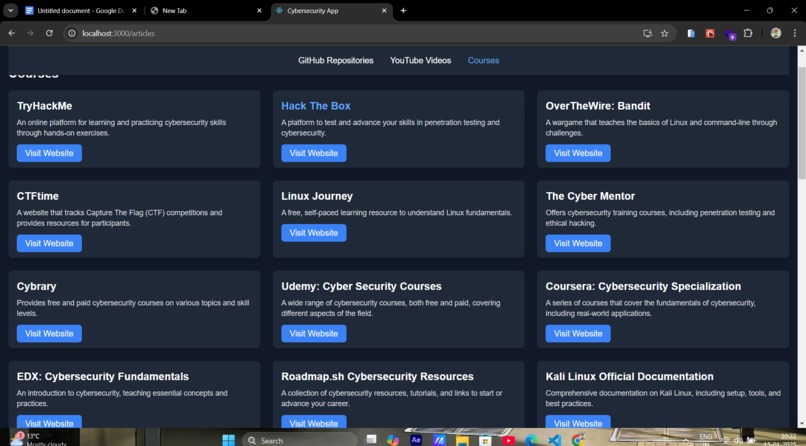806x446 pixels.
Task: Visit the CTFtime website
Action: (x=49, y=243)
